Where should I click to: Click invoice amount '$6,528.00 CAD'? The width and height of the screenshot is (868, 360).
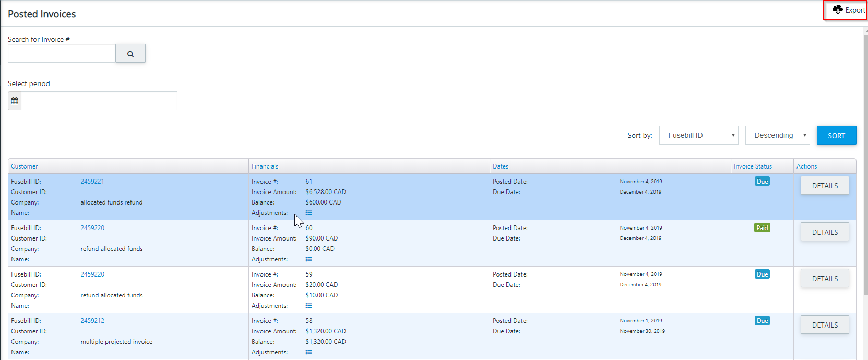326,192
